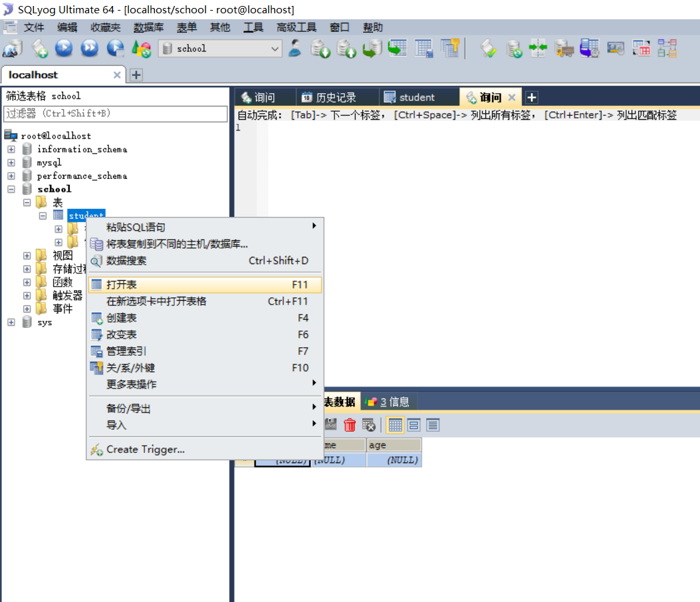Click the table grid toolbar icon right of the green-arrow table icon
The height and width of the screenshot is (602, 700).
[423, 49]
